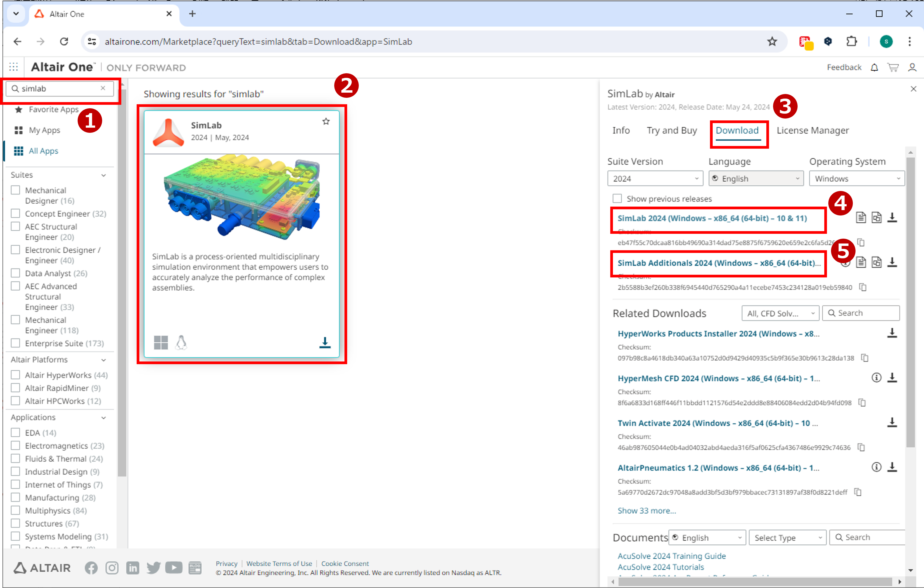
Task: Check the Concept Engineer filter
Action: [15, 213]
